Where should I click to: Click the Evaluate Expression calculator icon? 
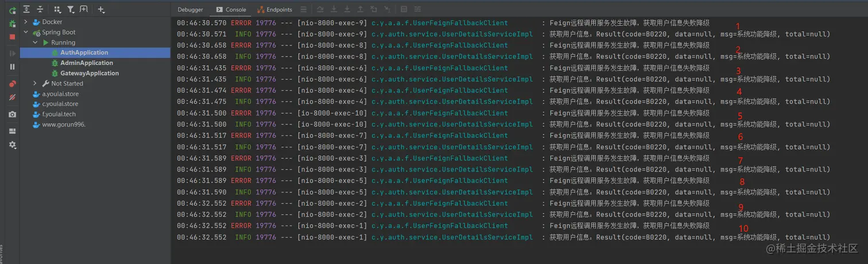pos(404,10)
